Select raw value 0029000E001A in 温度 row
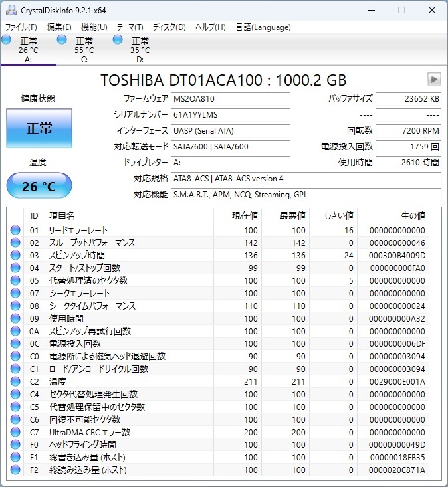 coord(397,381)
